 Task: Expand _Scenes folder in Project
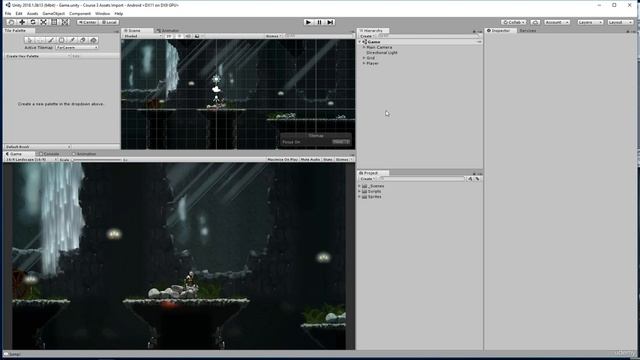(360, 186)
